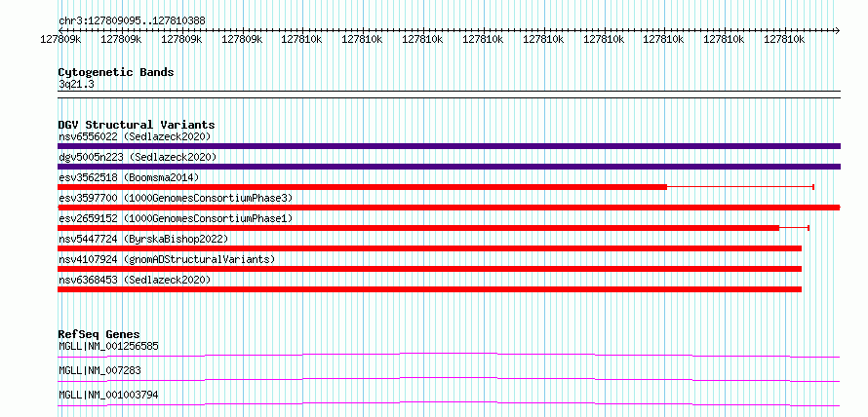
Task: Open variant label esv3562518 (Boomsma2014)
Action: 129,177
